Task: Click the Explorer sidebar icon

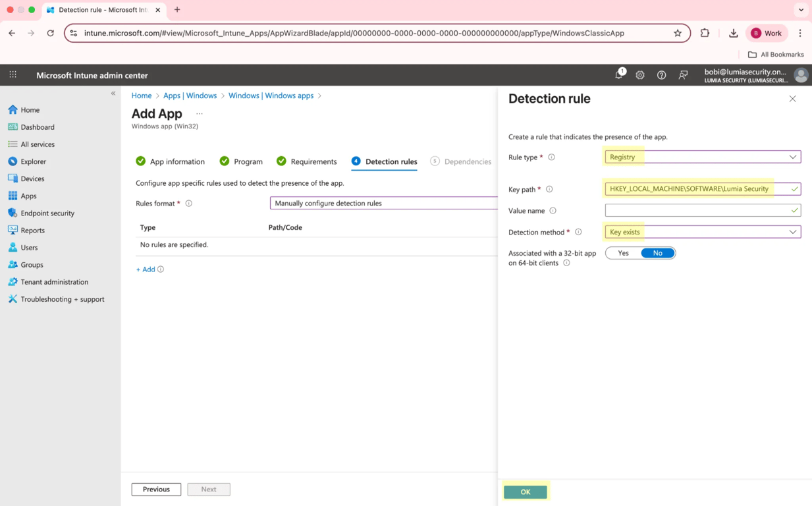Action: (13, 161)
